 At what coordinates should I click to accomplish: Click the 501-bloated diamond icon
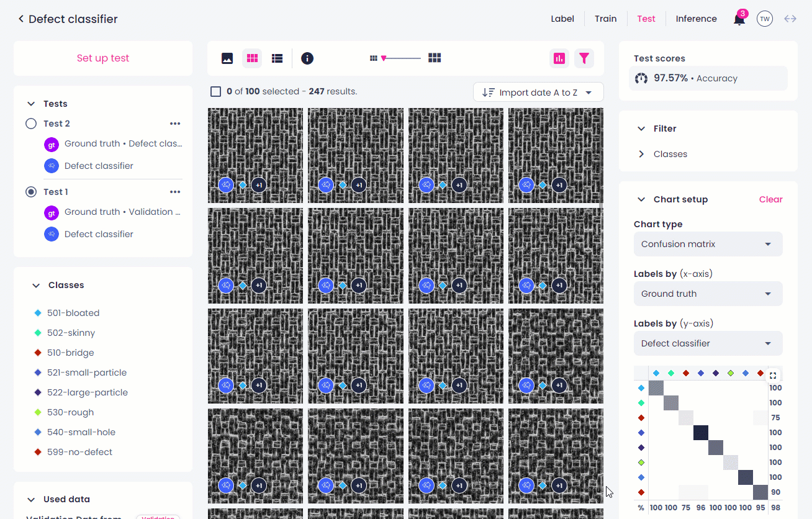pos(38,313)
